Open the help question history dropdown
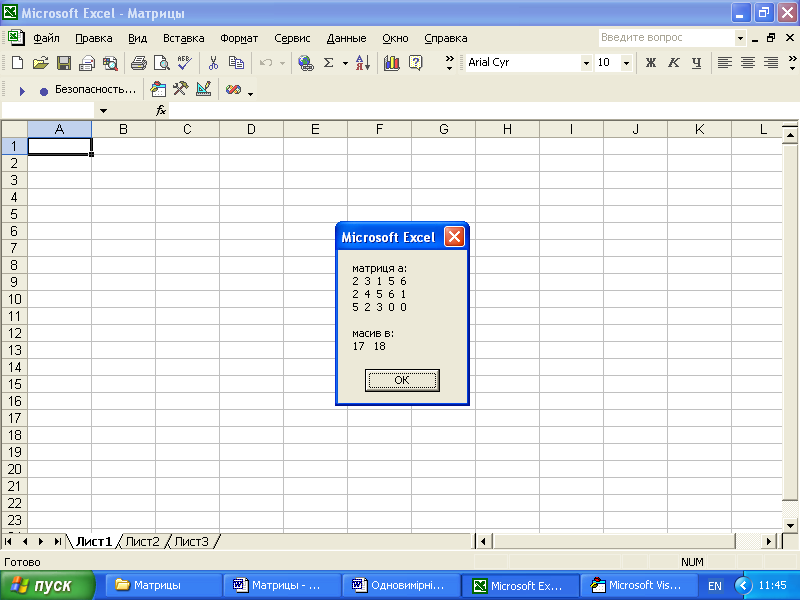This screenshot has height=600, width=800. [x=740, y=38]
